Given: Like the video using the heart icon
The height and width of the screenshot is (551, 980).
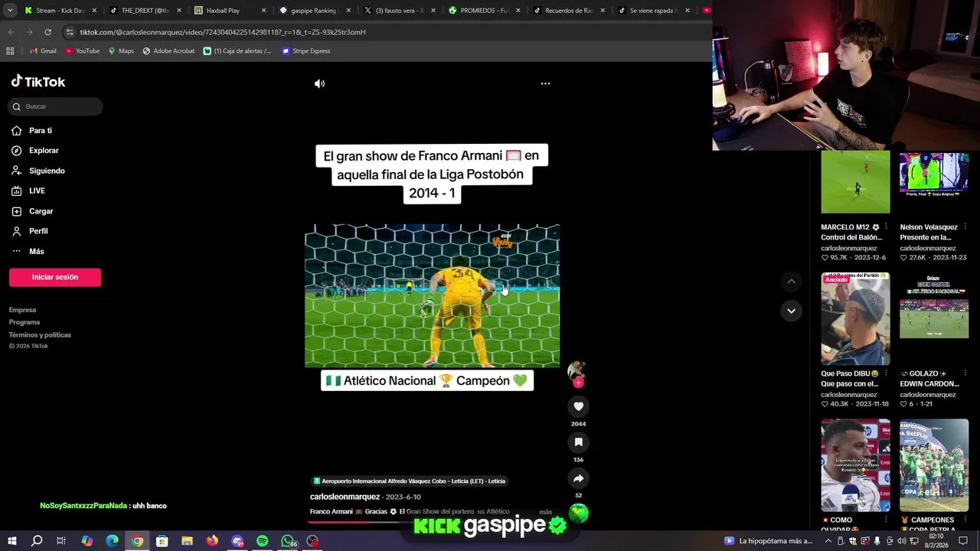Looking at the screenshot, I should click(x=578, y=406).
